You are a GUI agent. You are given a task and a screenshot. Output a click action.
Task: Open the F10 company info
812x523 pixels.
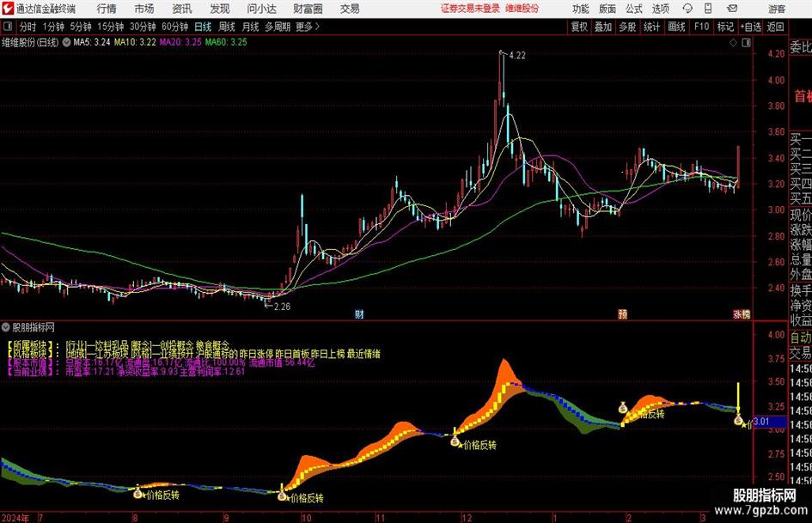(701, 27)
